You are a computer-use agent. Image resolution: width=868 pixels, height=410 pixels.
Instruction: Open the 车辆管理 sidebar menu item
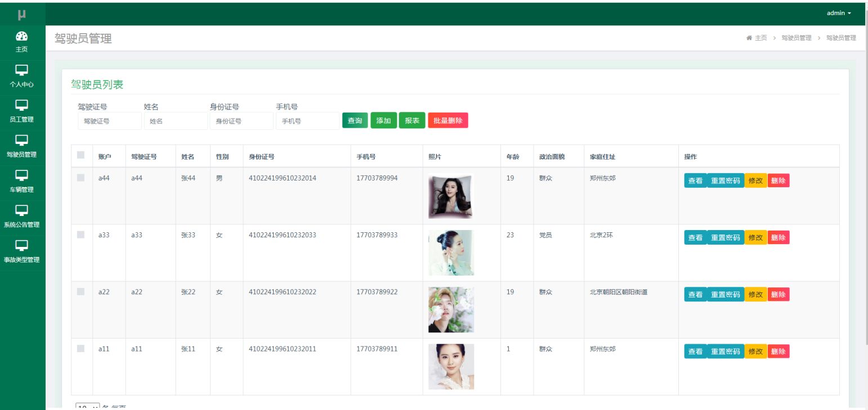(x=23, y=183)
